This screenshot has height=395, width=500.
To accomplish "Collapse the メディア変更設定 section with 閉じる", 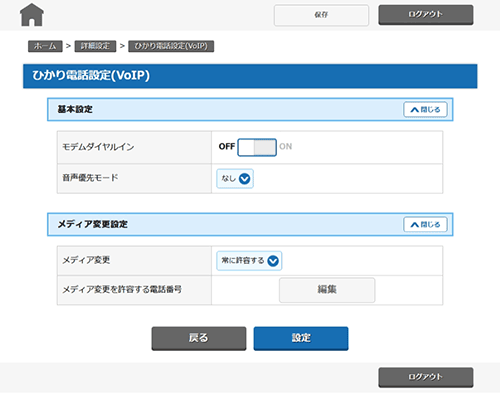I will [425, 224].
